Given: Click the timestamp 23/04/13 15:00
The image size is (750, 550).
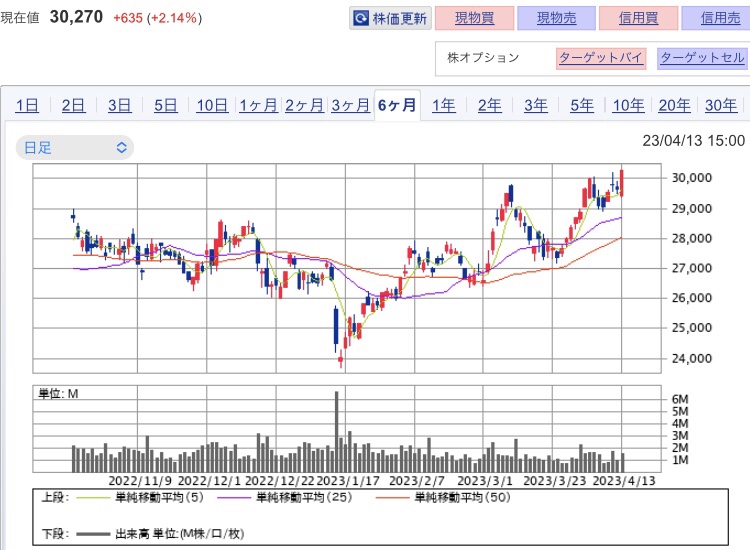Looking at the screenshot, I should (694, 141).
